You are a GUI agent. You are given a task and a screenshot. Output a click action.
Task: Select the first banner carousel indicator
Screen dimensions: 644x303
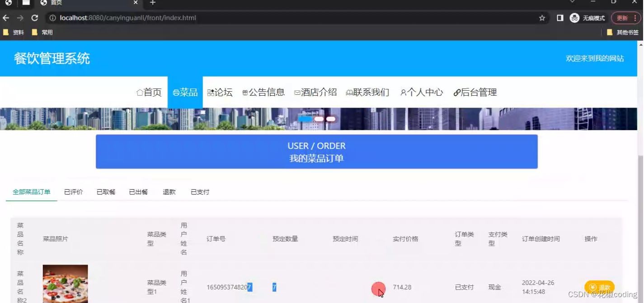(306, 119)
